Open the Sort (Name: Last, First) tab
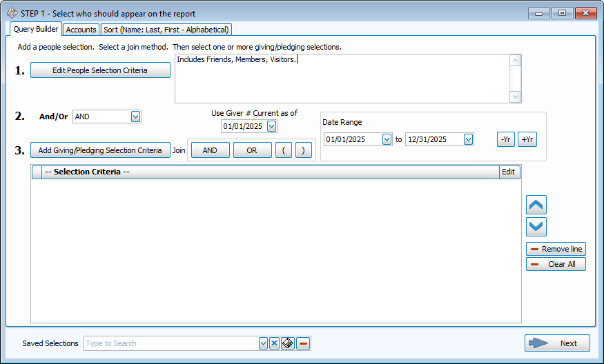 pos(166,30)
